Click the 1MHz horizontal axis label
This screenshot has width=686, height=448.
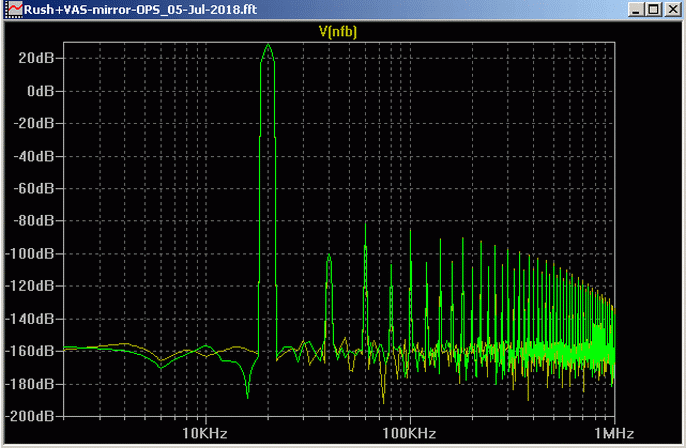point(614,434)
